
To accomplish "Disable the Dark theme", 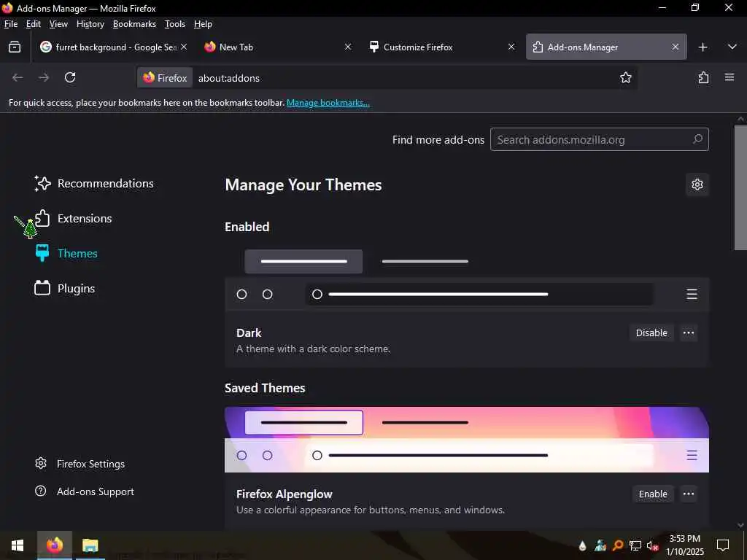I will 651,332.
